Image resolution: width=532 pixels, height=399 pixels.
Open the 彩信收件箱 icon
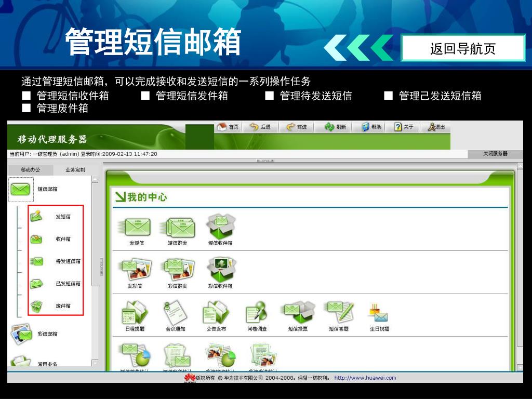220,273
